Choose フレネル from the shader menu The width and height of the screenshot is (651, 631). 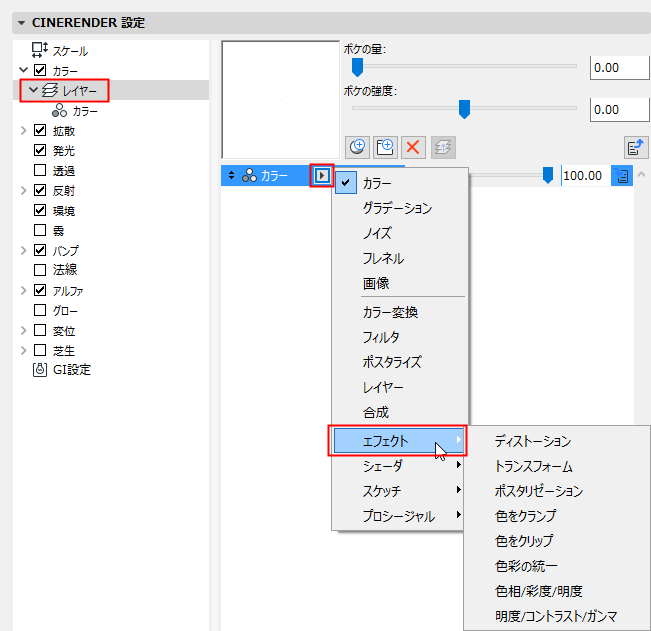(400, 258)
